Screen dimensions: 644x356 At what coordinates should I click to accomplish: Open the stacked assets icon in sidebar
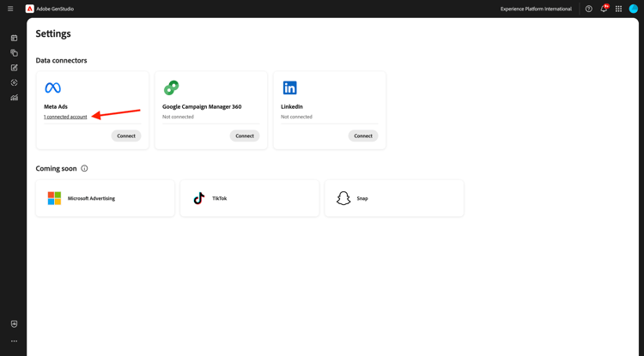click(14, 53)
